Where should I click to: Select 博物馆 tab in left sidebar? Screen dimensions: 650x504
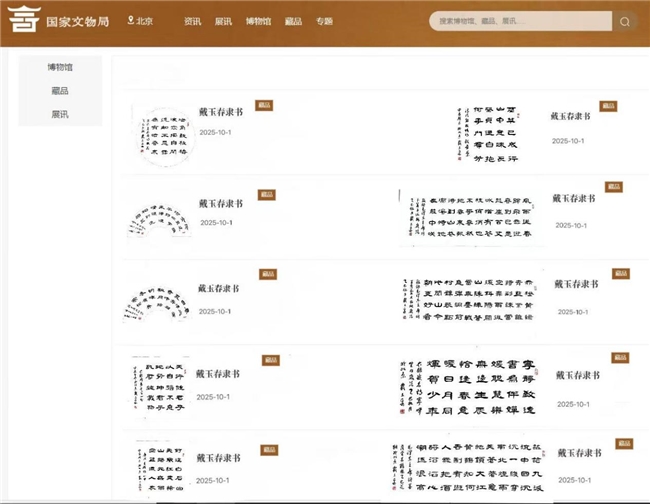click(60, 67)
